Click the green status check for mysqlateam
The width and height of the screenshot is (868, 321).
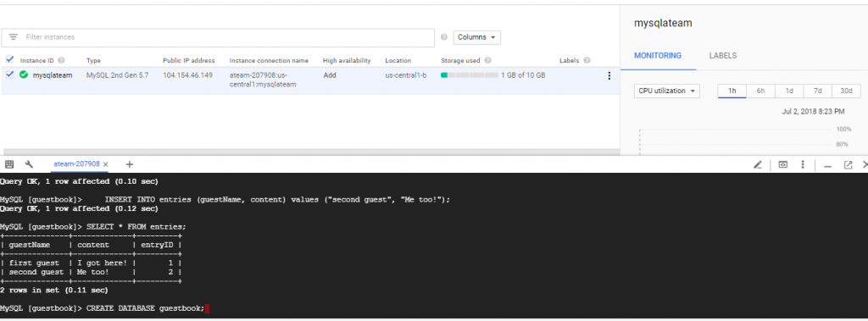click(x=23, y=75)
